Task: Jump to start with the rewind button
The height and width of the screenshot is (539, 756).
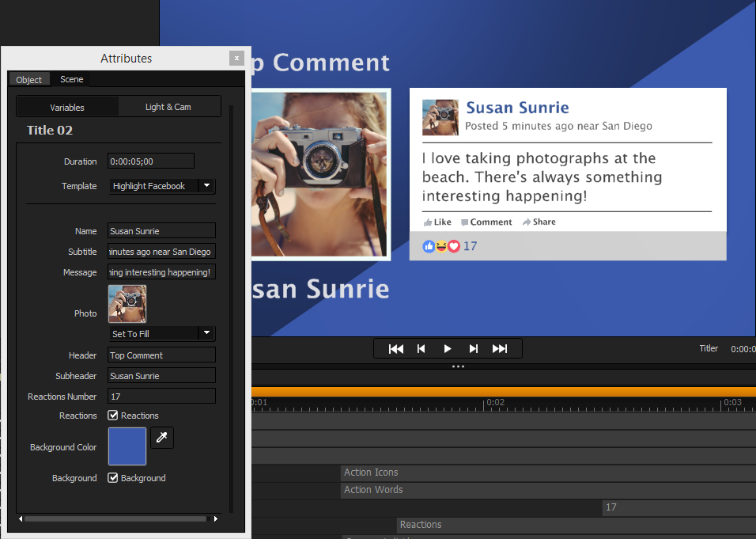Action: pyautogui.click(x=396, y=349)
